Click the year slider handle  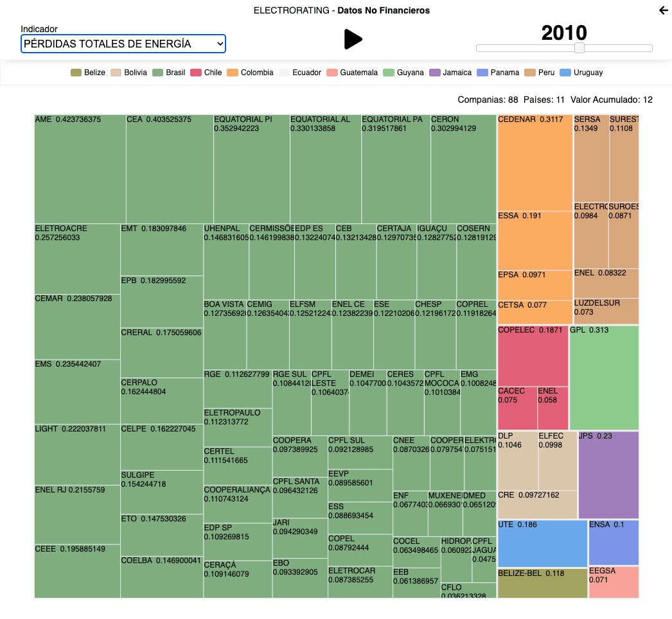(x=579, y=48)
